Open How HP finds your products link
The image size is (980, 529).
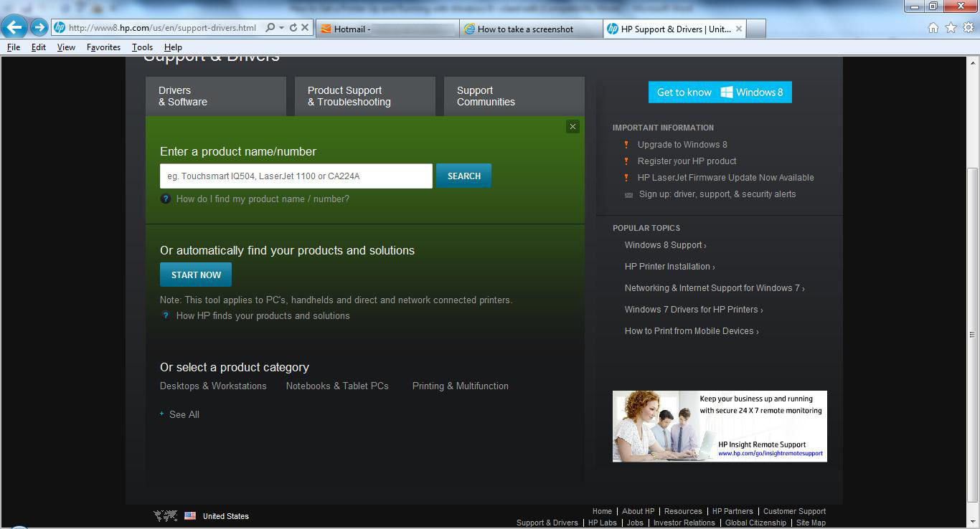pos(263,315)
